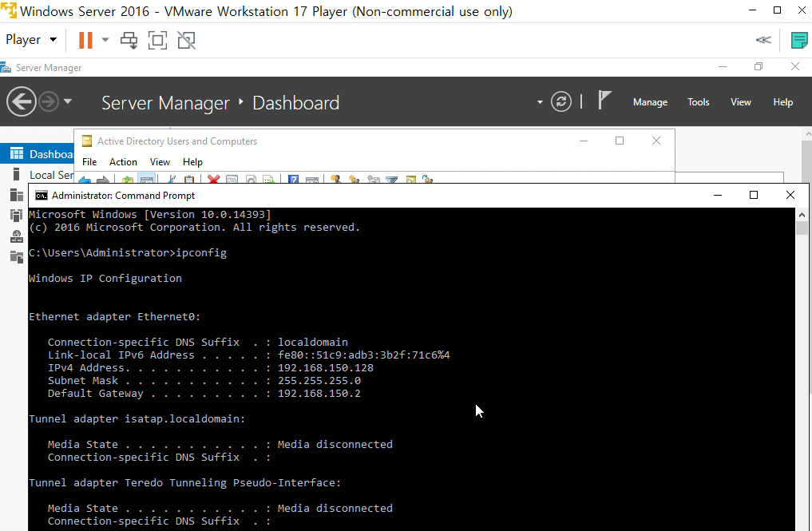812x531 pixels.
Task: Click the Command Prompt scrollbar thumb
Action: [x=802, y=228]
